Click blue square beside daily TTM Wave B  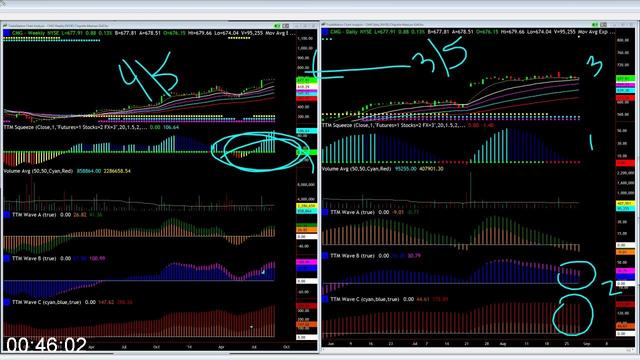click(x=325, y=256)
